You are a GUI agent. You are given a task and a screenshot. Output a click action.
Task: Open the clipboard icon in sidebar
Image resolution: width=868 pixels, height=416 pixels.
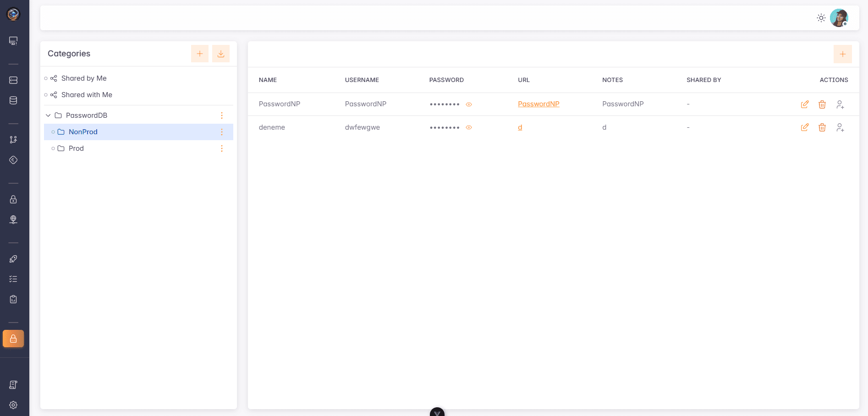[x=13, y=299]
